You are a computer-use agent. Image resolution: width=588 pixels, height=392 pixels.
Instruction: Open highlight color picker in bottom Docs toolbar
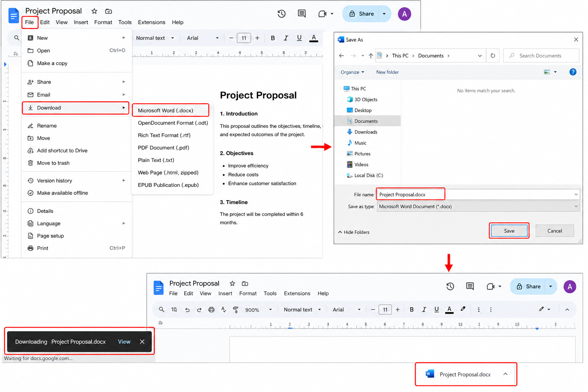[463, 309]
